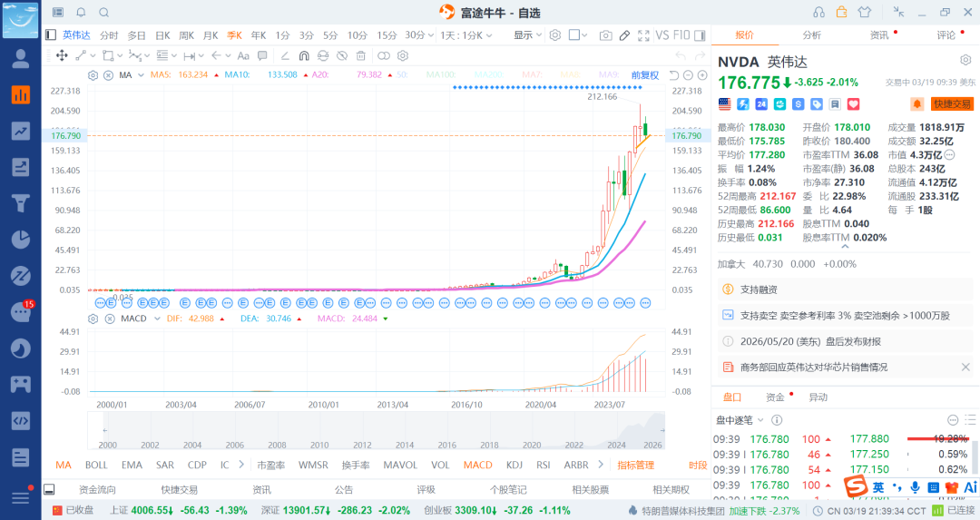
Task: Expand the MACD indicator dropdown
Action: tap(157, 319)
